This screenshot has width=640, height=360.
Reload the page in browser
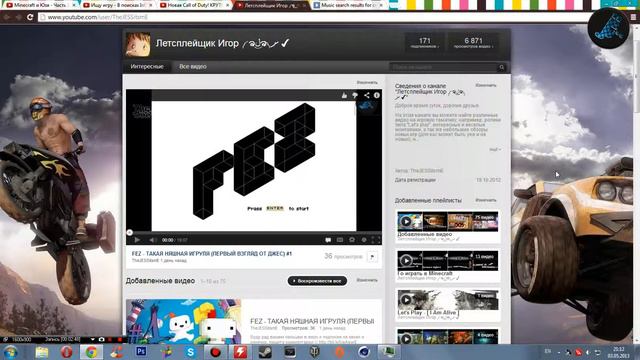click(30, 17)
